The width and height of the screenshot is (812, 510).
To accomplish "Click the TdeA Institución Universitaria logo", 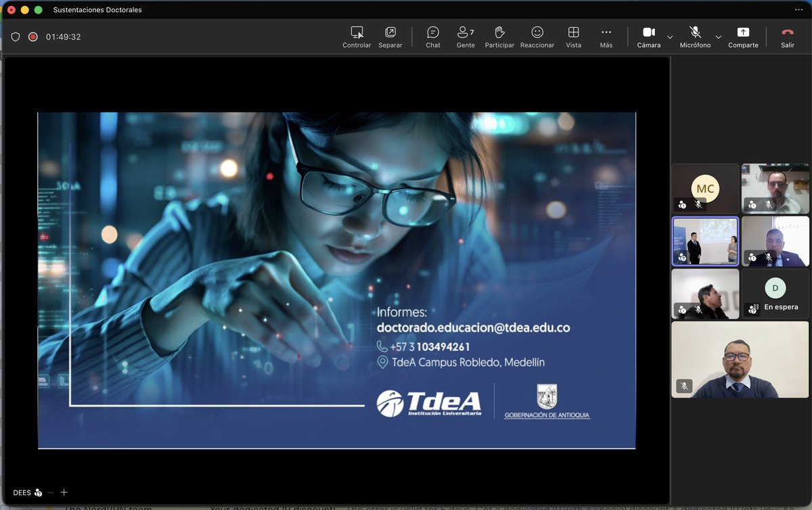I will coord(429,403).
